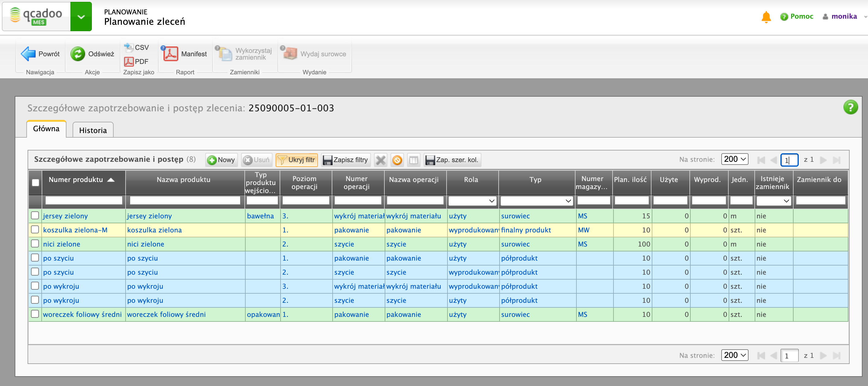This screenshot has height=386, width=868.
Task: Click the orange reset filter icon
Action: coord(397,160)
